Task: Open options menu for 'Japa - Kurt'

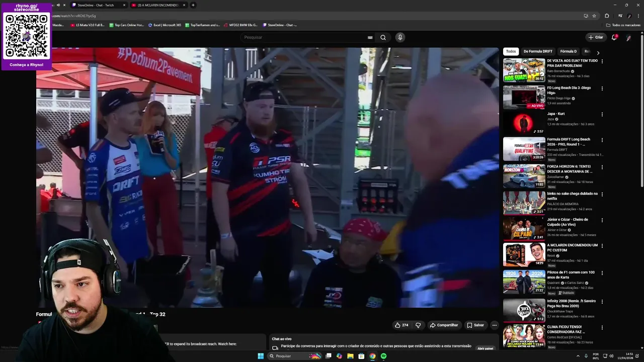Action: [x=602, y=115]
